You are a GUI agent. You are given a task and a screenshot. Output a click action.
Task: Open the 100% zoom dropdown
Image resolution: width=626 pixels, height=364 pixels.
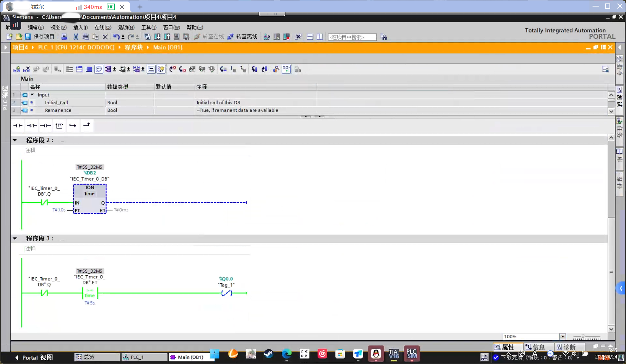pyautogui.click(x=562, y=336)
